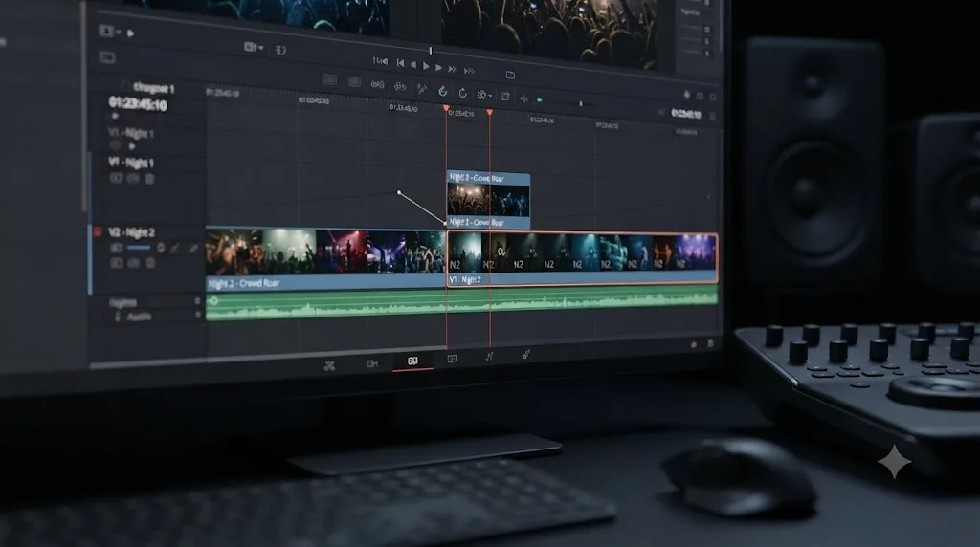Viewport: 980px width, 547px height.
Task: Open the viewer mode dropdown above timeline
Action: click(253, 47)
